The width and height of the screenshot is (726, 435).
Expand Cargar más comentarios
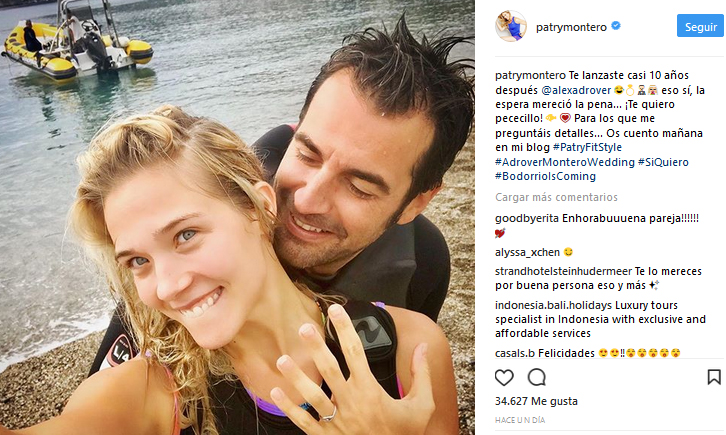pos(556,197)
